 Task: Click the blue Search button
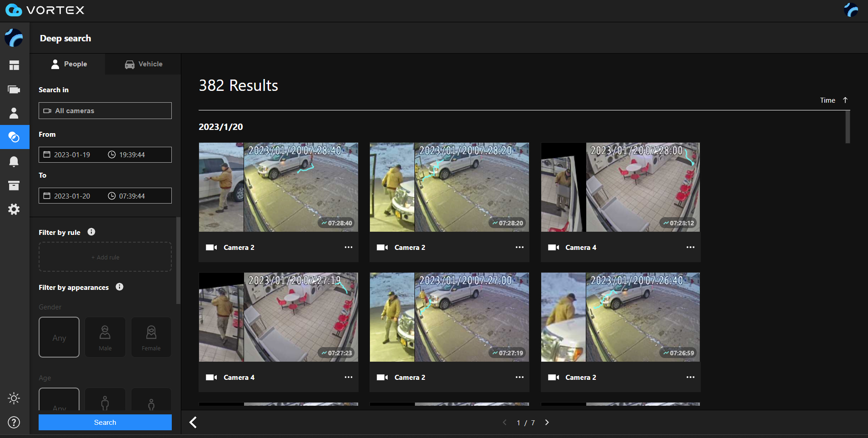[105, 423]
